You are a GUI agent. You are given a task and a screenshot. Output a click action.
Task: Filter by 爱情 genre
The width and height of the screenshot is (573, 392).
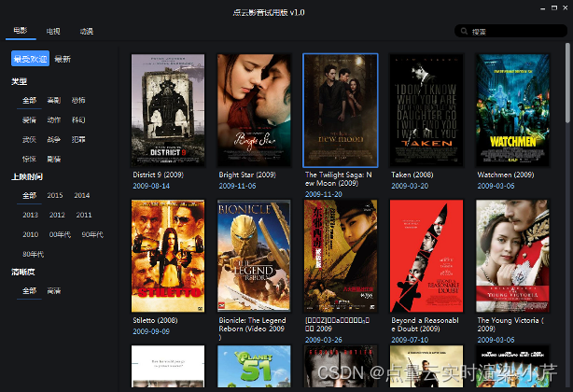(x=29, y=119)
